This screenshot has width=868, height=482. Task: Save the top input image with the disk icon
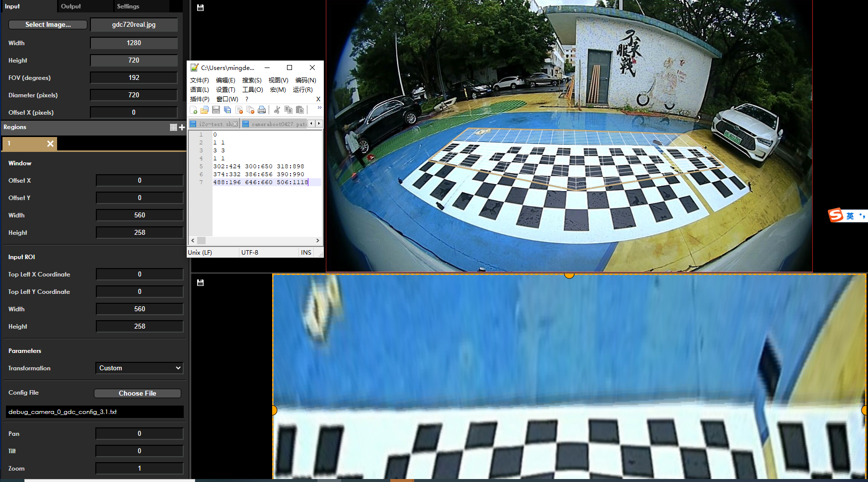click(201, 8)
